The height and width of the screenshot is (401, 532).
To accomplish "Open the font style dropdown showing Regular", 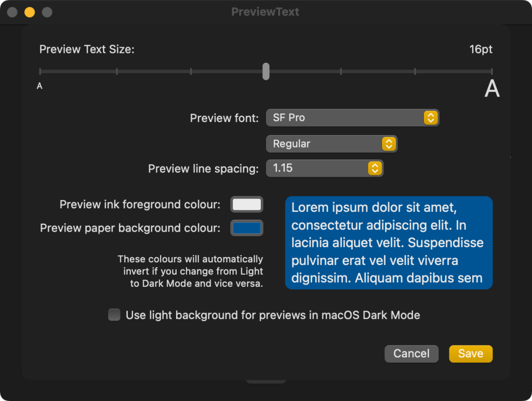I will point(331,143).
